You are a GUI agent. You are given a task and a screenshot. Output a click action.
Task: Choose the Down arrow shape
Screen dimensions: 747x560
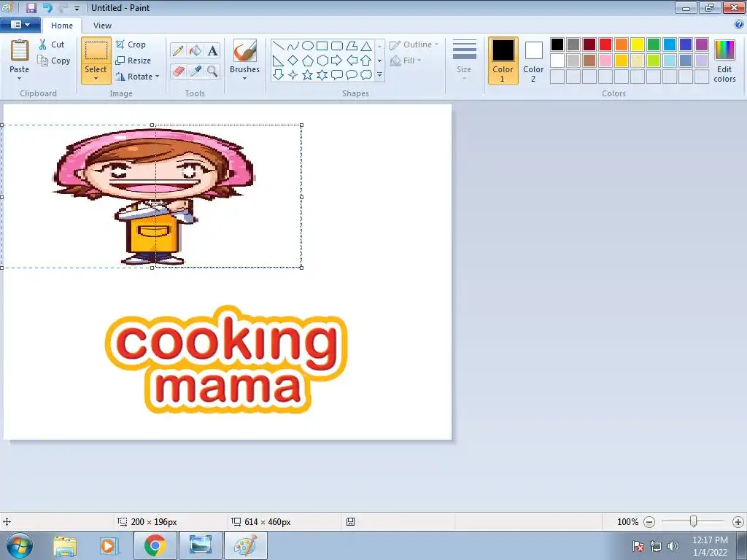[279, 75]
